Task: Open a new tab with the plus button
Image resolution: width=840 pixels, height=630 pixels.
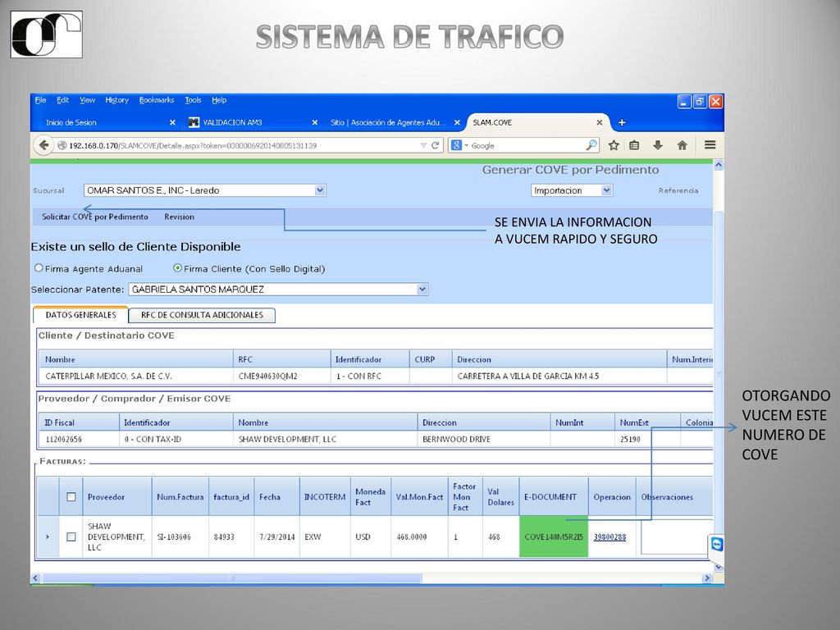Action: (x=622, y=123)
